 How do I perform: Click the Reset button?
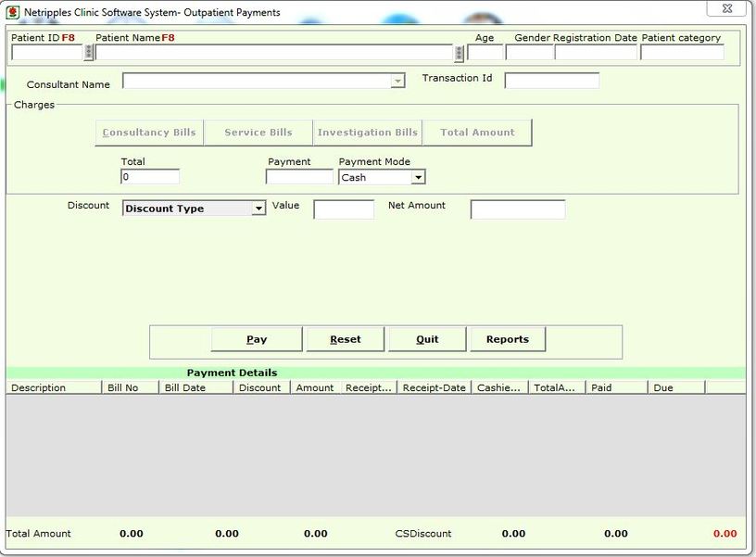[x=346, y=339]
